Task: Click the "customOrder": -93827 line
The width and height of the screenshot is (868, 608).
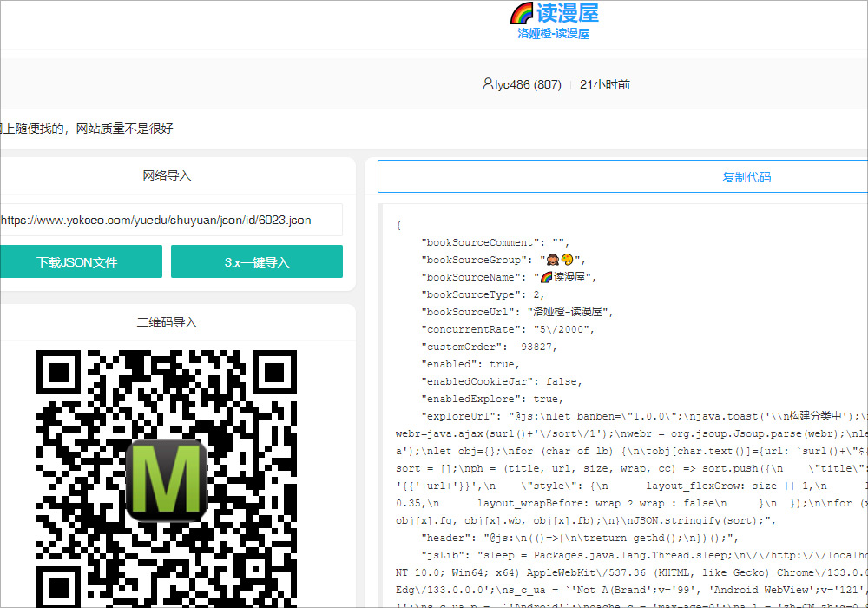Action: tap(489, 347)
